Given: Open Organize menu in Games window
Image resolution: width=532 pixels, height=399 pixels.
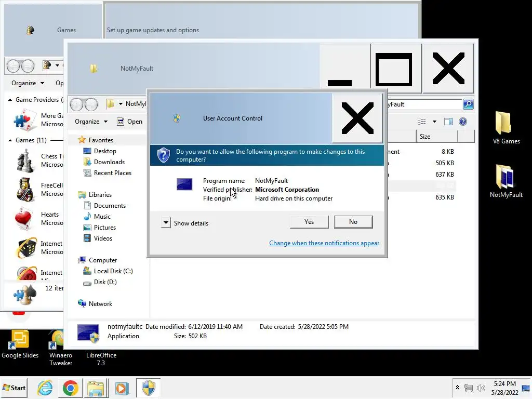Looking at the screenshot, I should coord(28,83).
